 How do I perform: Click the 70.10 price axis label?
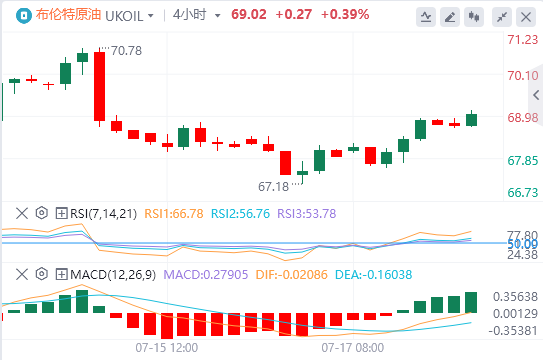tap(523, 75)
